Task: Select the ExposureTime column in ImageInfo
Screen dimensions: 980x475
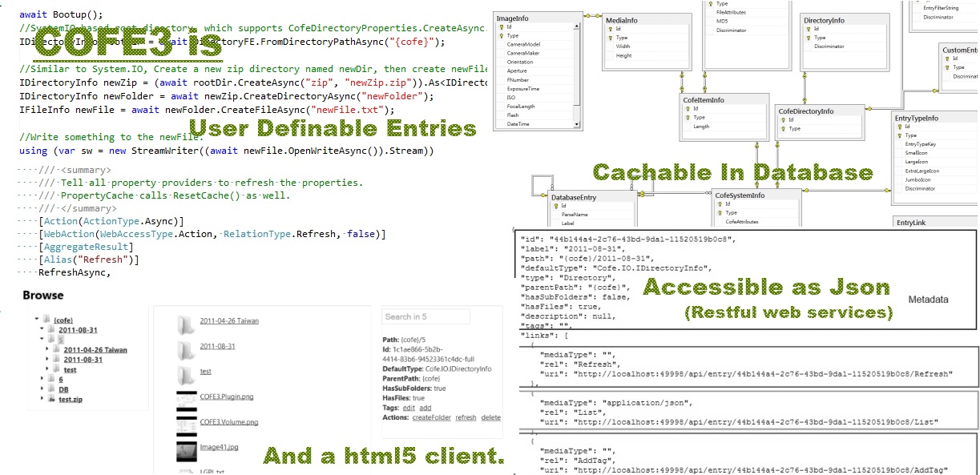Action: click(x=523, y=88)
